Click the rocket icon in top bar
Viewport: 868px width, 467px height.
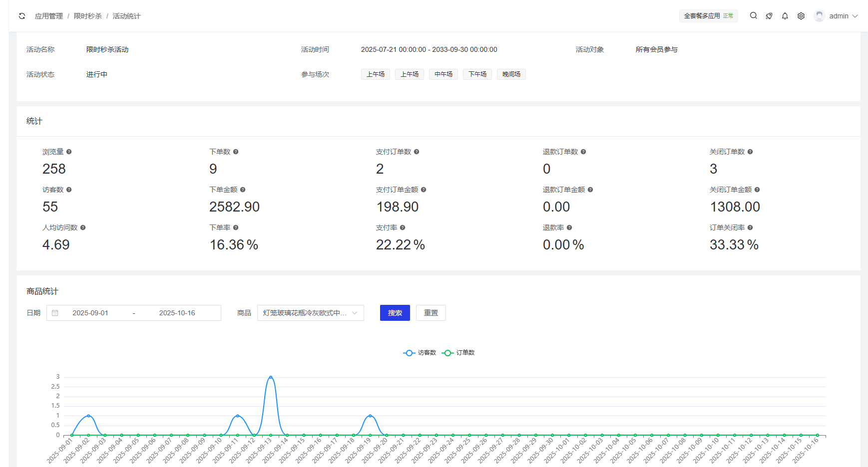(769, 16)
